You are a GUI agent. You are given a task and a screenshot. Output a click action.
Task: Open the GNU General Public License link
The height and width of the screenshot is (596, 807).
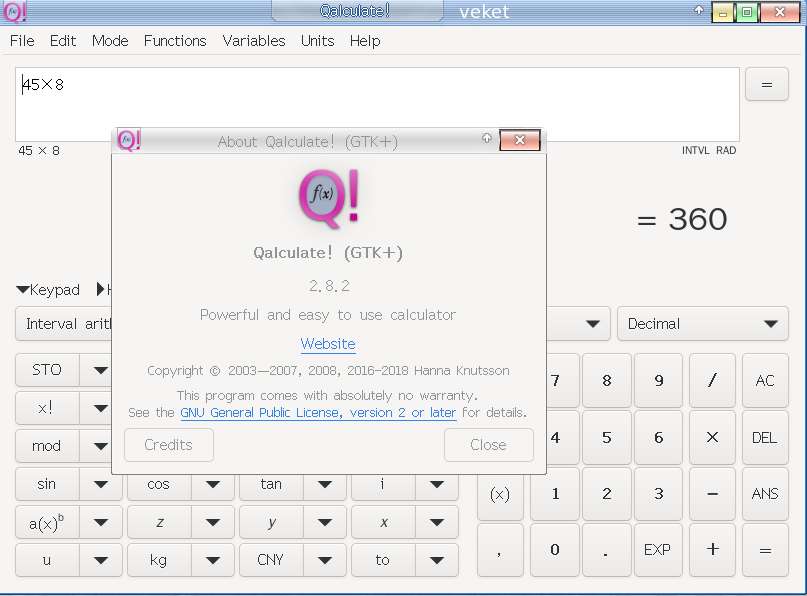tap(318, 413)
